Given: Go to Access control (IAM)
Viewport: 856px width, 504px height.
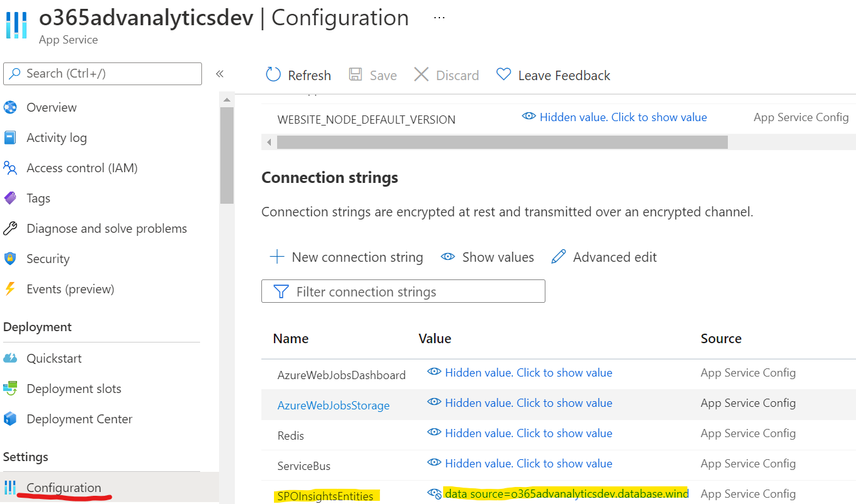Looking at the screenshot, I should click(82, 168).
